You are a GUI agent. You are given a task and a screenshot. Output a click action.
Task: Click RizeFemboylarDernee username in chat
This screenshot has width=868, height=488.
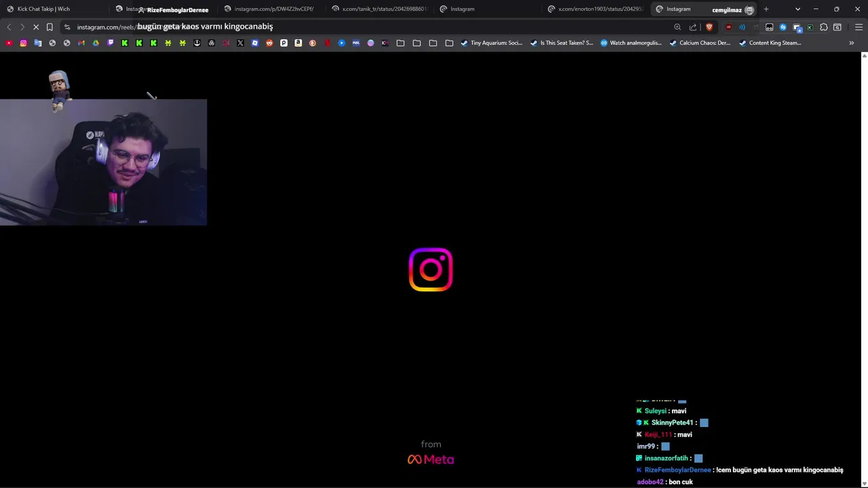(677, 470)
